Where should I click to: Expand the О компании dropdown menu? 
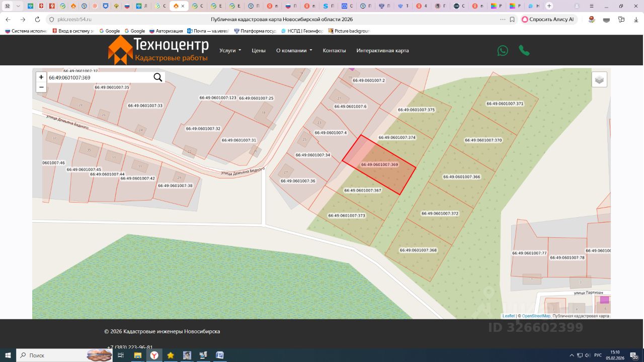(294, 50)
